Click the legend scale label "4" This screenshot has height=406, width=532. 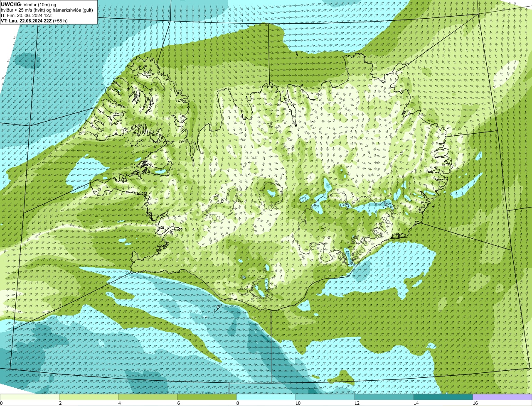click(x=119, y=403)
